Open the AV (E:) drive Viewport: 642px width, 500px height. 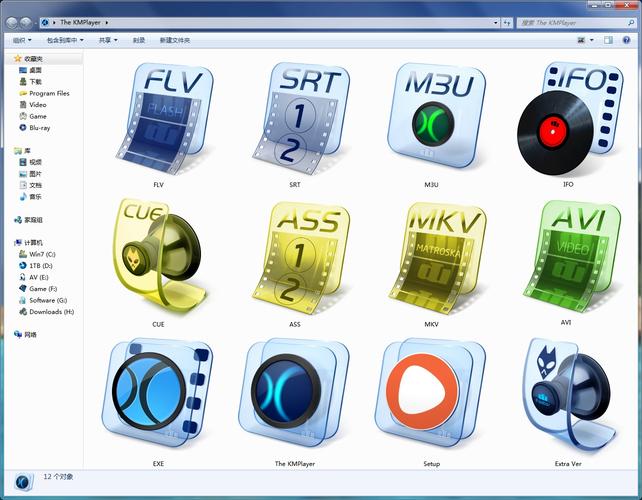tap(38, 277)
